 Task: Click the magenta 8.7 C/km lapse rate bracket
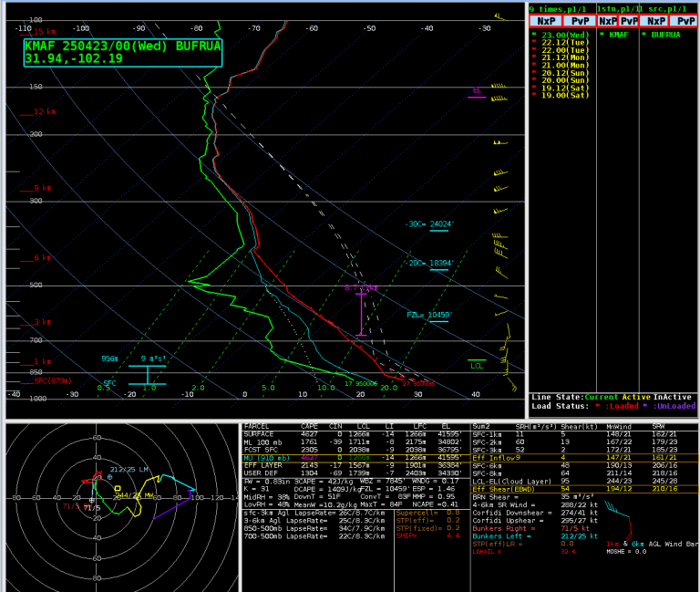(x=361, y=314)
